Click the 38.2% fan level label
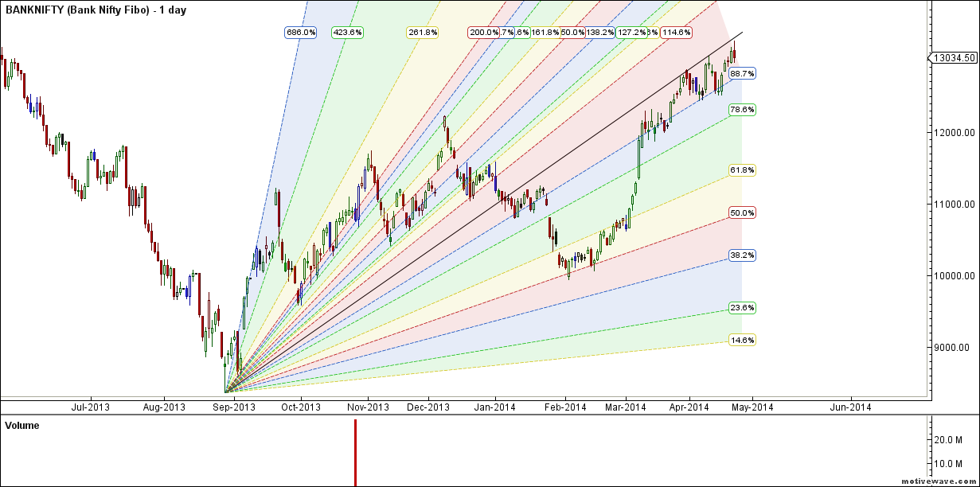 pos(742,255)
